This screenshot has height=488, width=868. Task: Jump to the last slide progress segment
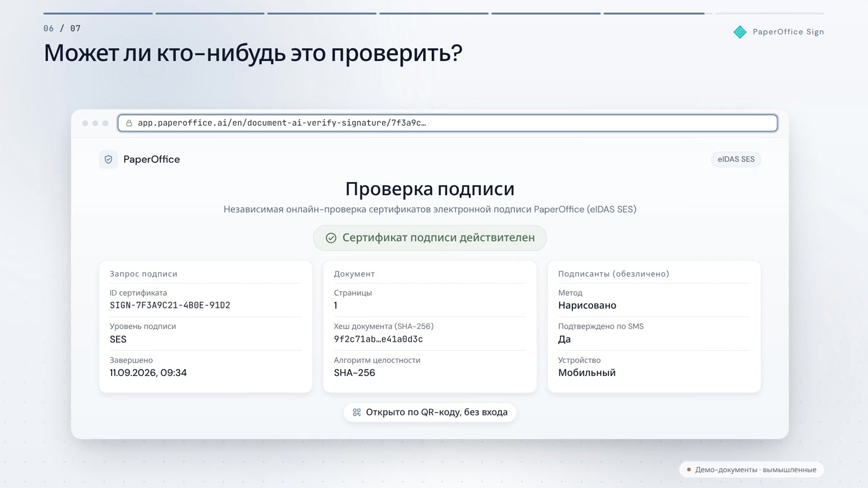[x=769, y=14]
